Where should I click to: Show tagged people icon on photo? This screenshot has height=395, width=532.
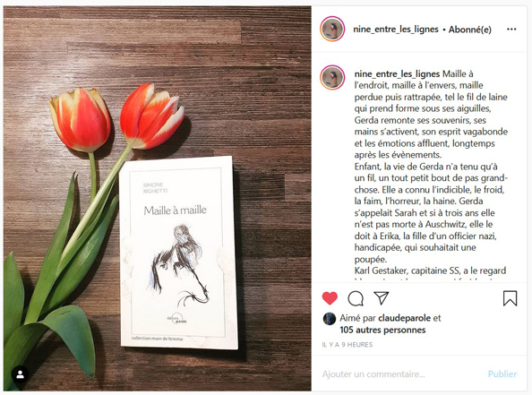[x=20, y=374]
